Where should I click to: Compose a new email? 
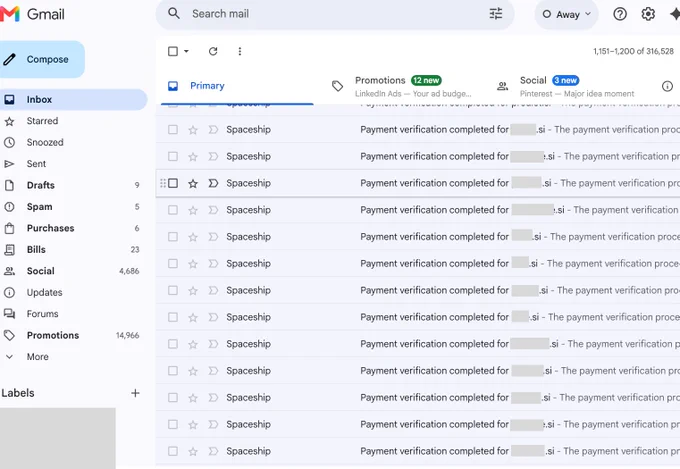pyautogui.click(x=42, y=59)
